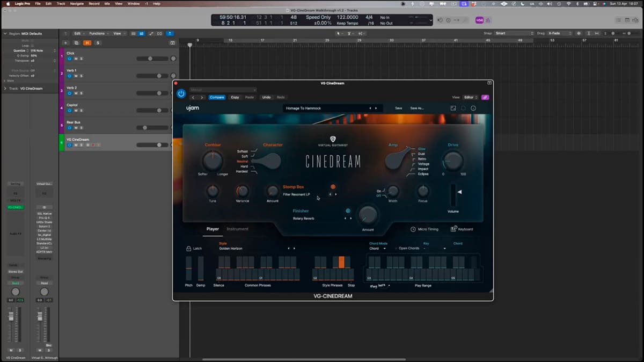Screen dimensions: 644x362
Task: Select next Style arrow
Action: pyautogui.click(x=295, y=249)
